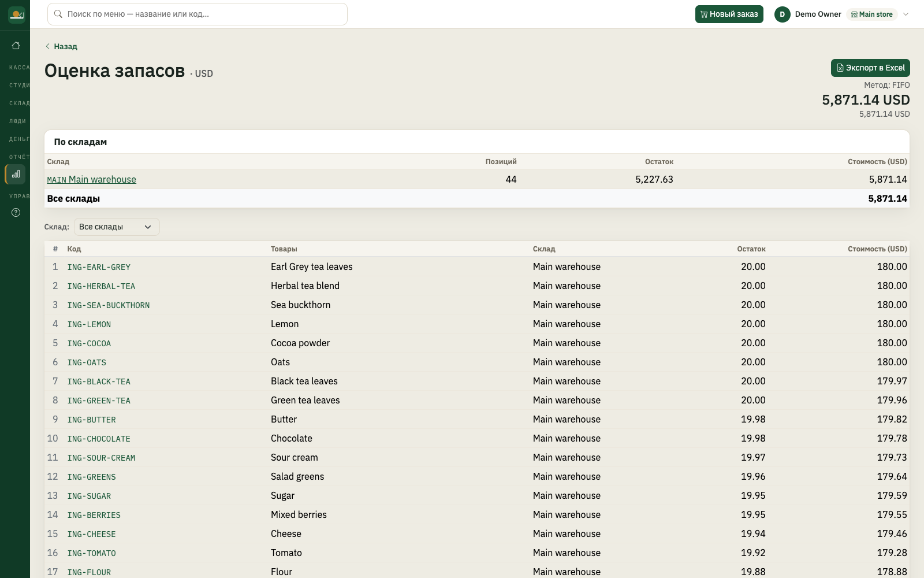Image resolution: width=924 pixels, height=578 pixels.
Task: Open the ING-SEA-BUCKTHORN item code
Action: 109,305
